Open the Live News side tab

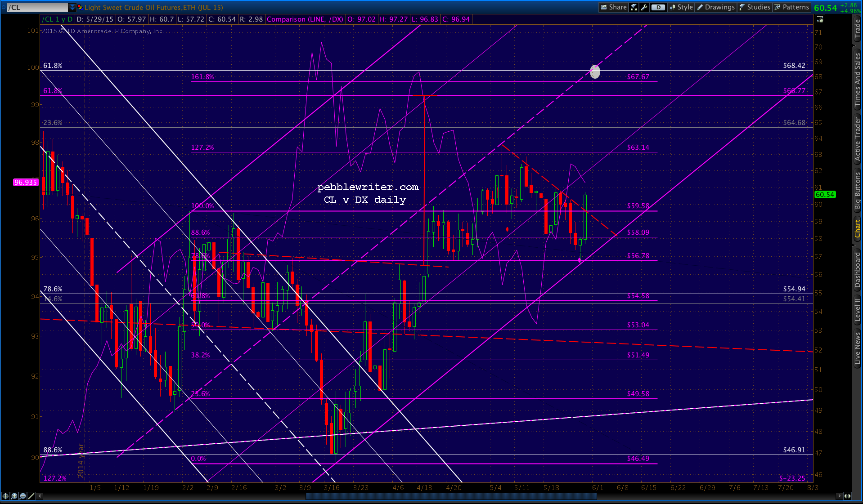point(858,348)
